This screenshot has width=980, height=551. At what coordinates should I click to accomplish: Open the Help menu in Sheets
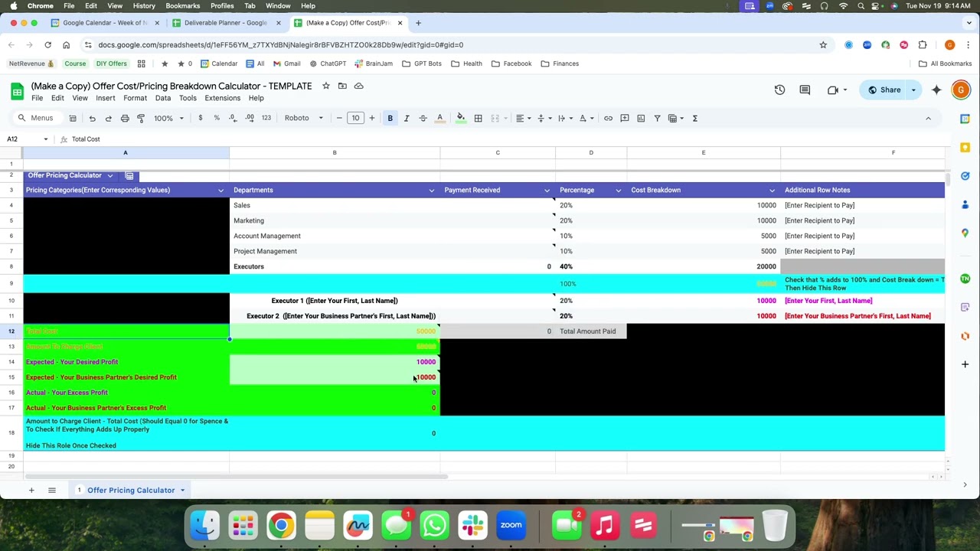(x=256, y=98)
